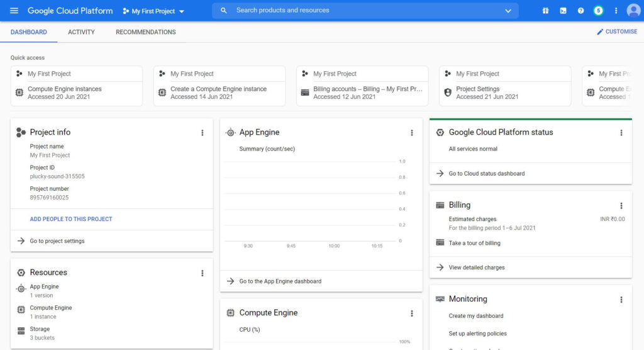The width and height of the screenshot is (644, 350).
Task: Switch to the Activity tab
Action: point(81,32)
